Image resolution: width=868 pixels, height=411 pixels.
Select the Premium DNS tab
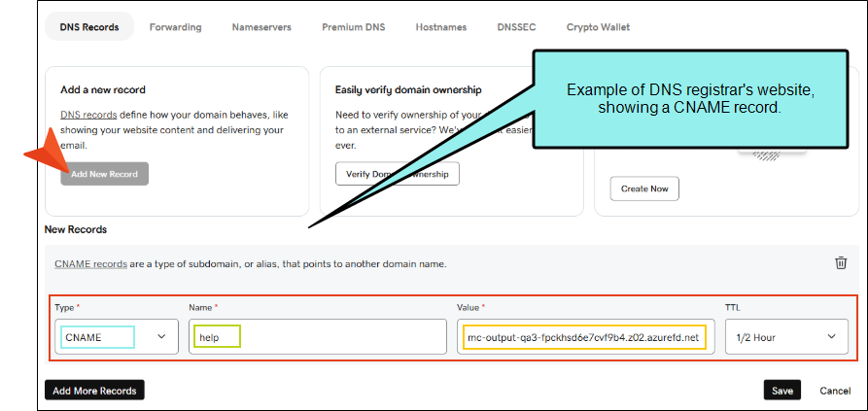click(x=353, y=27)
